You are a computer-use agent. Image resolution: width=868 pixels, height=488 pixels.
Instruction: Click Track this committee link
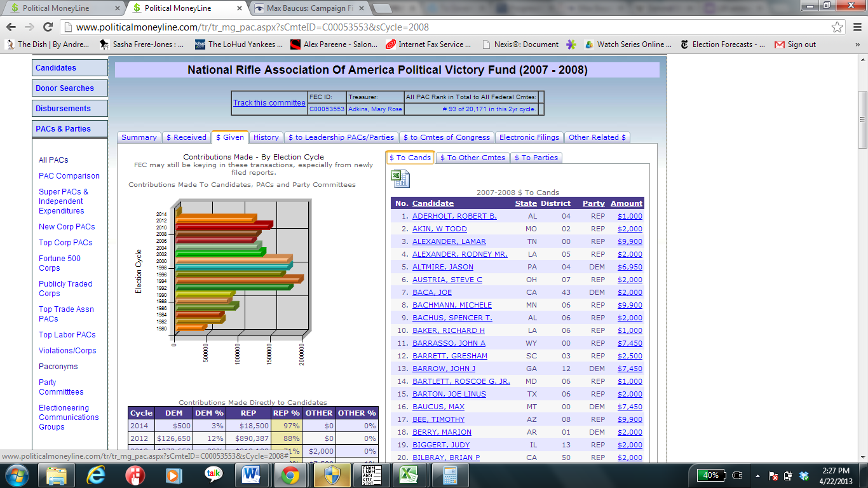(269, 103)
